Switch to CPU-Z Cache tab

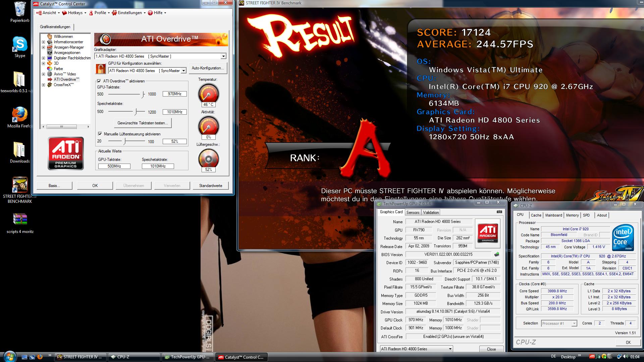click(x=536, y=215)
